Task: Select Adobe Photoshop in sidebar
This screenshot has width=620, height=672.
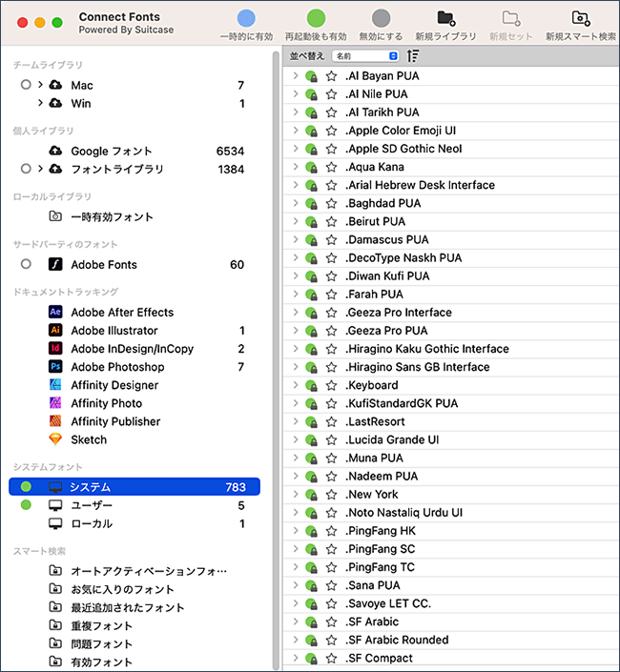Action: pyautogui.click(x=117, y=367)
